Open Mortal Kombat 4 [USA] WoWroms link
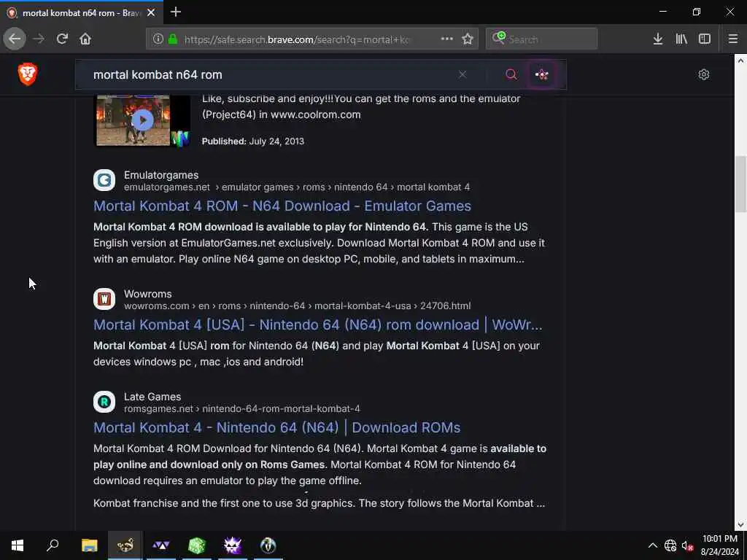The image size is (747, 560). pos(318,324)
